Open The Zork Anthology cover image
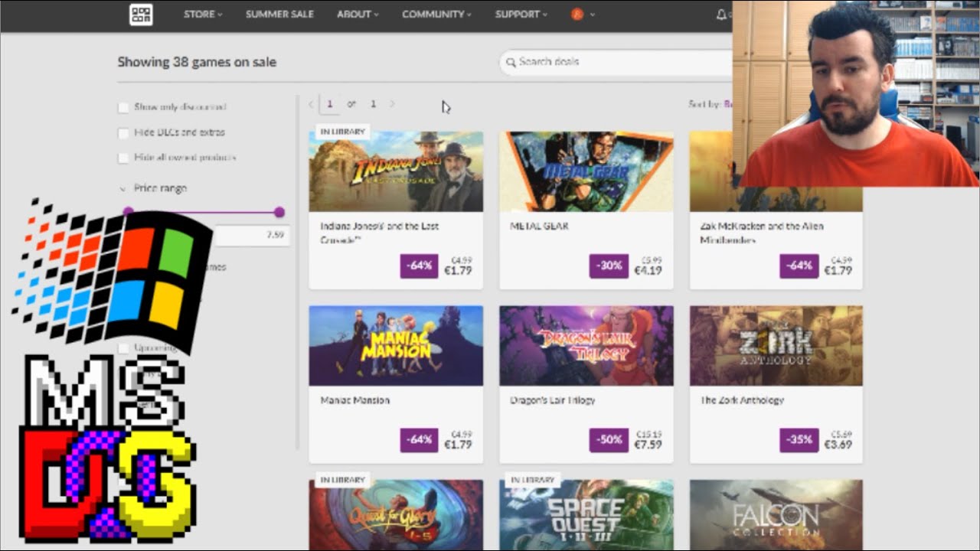 coord(776,346)
